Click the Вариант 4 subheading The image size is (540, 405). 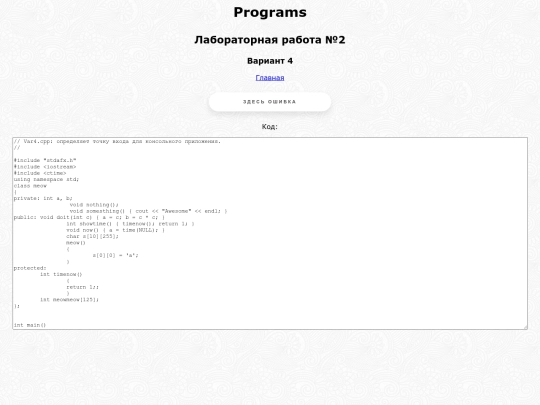point(270,61)
